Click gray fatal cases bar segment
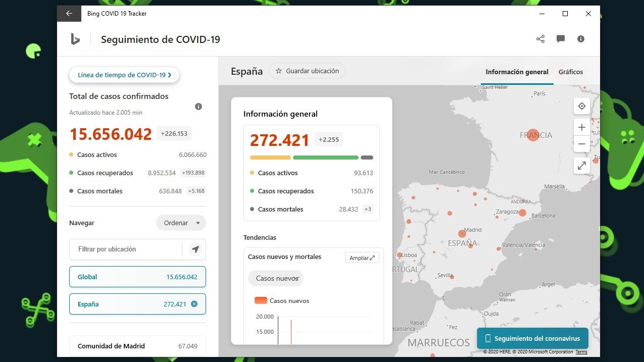The image size is (644, 362). tap(367, 158)
